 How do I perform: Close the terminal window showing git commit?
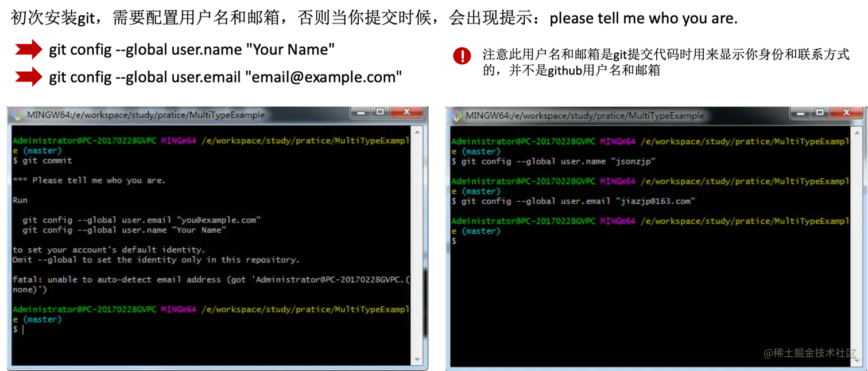tap(406, 112)
